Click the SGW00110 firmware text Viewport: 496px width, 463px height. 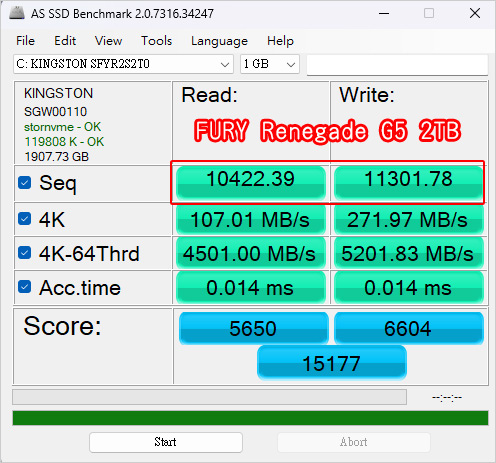tap(55, 112)
